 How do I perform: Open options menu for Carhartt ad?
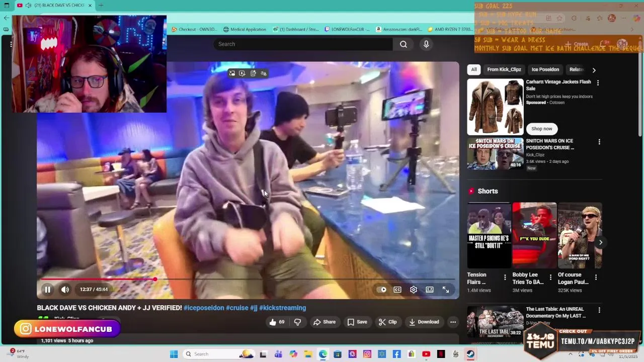(598, 82)
